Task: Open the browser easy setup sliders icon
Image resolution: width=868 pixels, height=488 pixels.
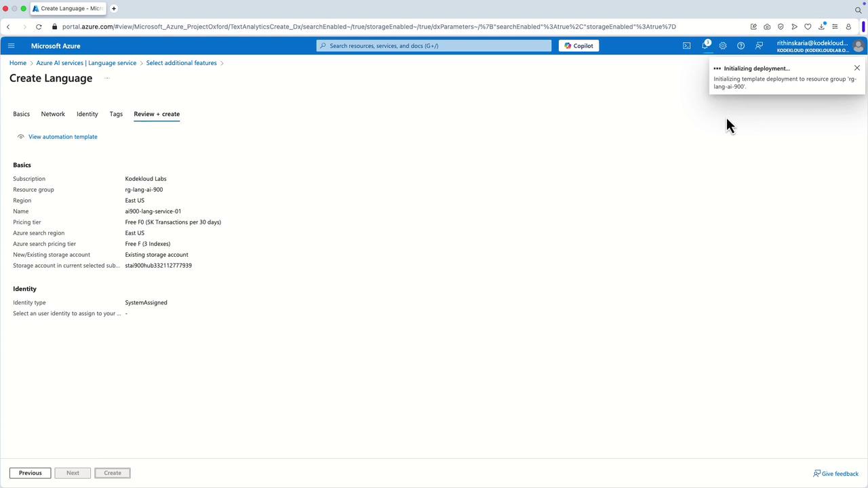Action: tap(835, 27)
